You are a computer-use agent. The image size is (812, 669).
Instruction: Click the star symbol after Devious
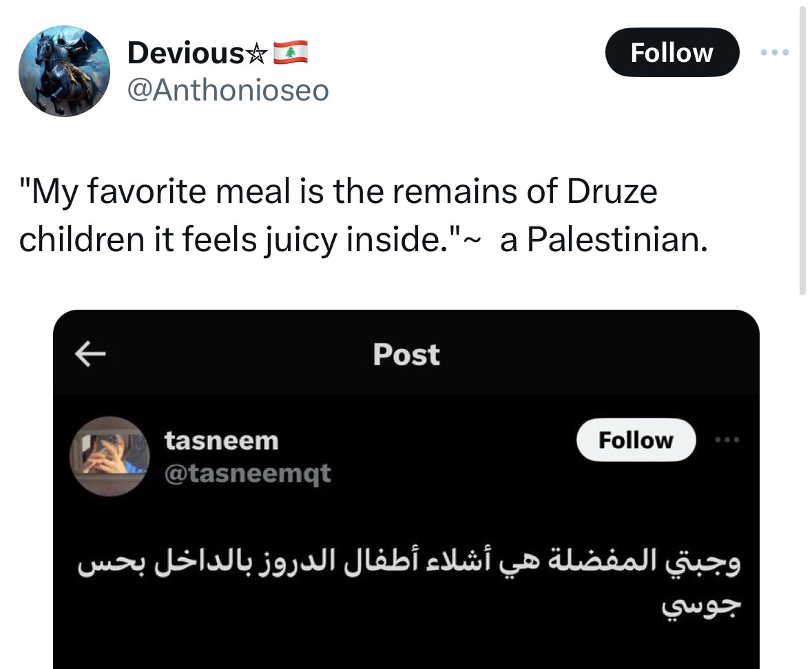tap(257, 54)
